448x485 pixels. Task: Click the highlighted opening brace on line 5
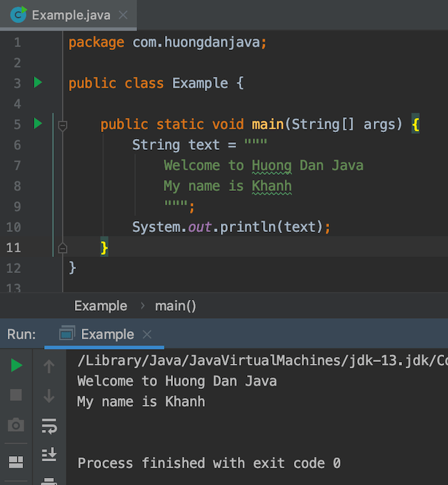pos(415,124)
